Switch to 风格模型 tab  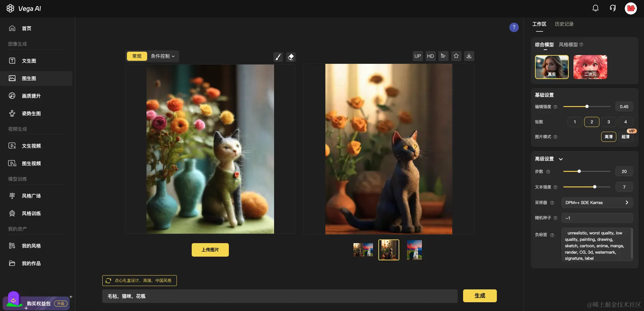(568, 45)
